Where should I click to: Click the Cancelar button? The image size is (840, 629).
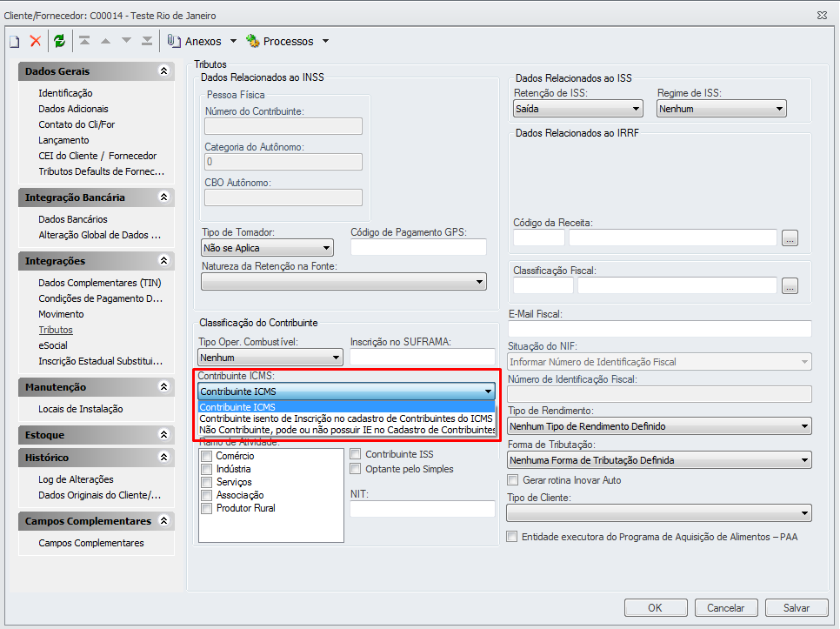(x=726, y=607)
